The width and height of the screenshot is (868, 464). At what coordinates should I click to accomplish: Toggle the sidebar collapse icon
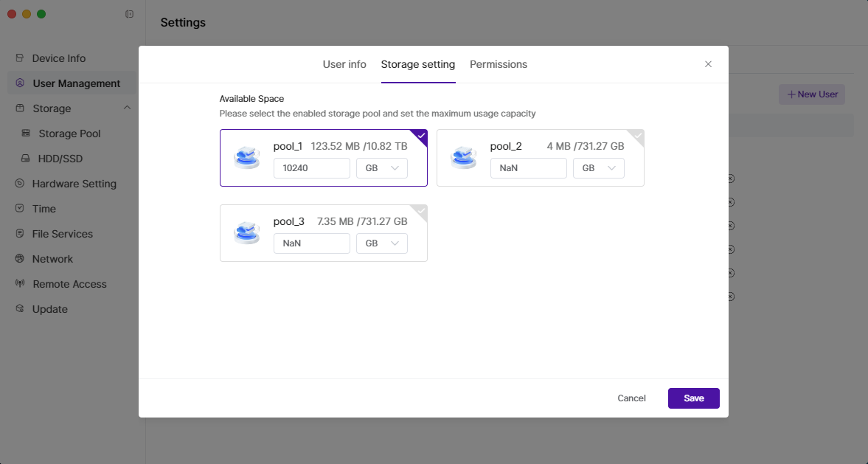[130, 14]
